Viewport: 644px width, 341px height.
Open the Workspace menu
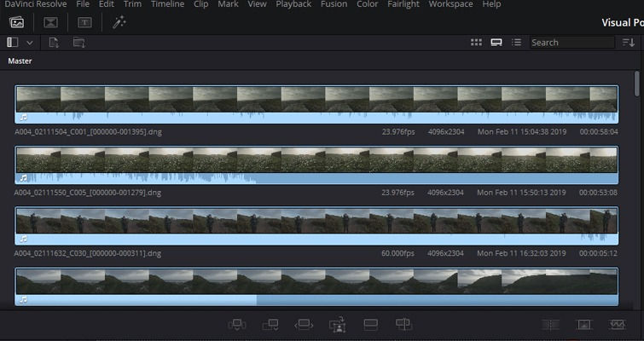[450, 4]
